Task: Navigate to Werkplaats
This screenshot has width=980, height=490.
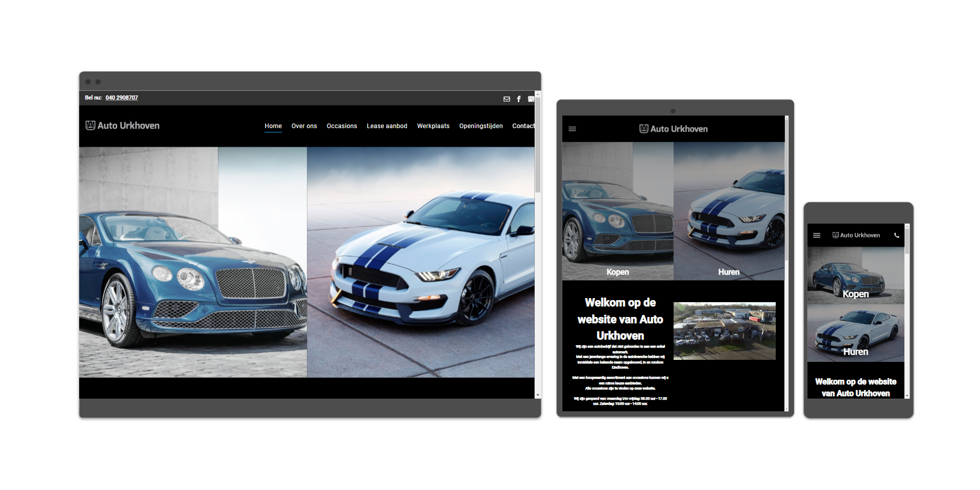Action: point(433,126)
